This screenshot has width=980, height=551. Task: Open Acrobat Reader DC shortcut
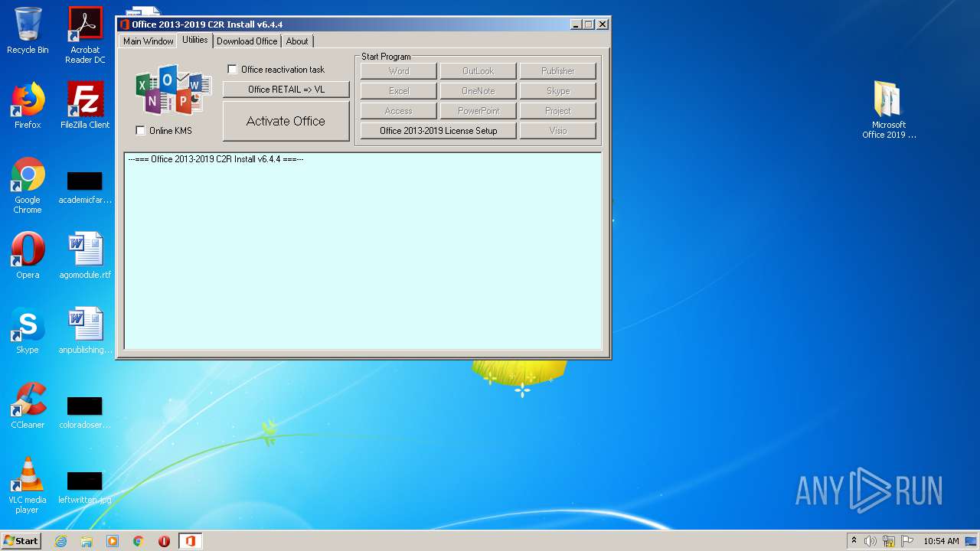(x=85, y=35)
